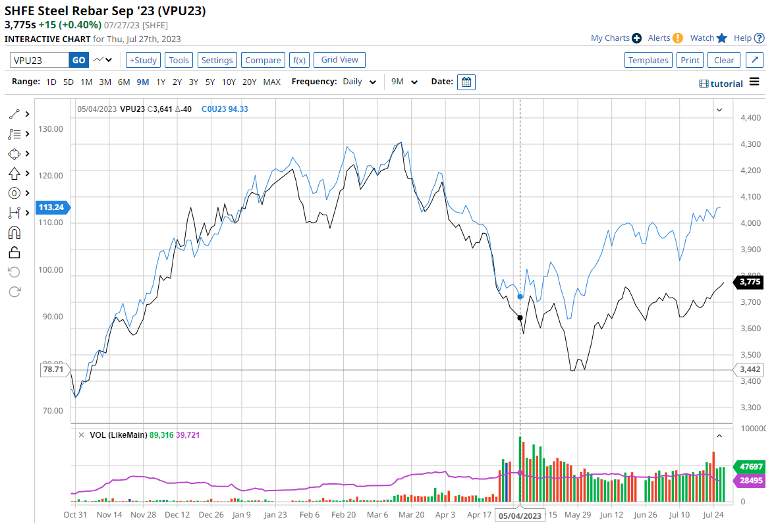Open the 9M period dropdown
This screenshot has width=776, height=532.
tap(404, 82)
